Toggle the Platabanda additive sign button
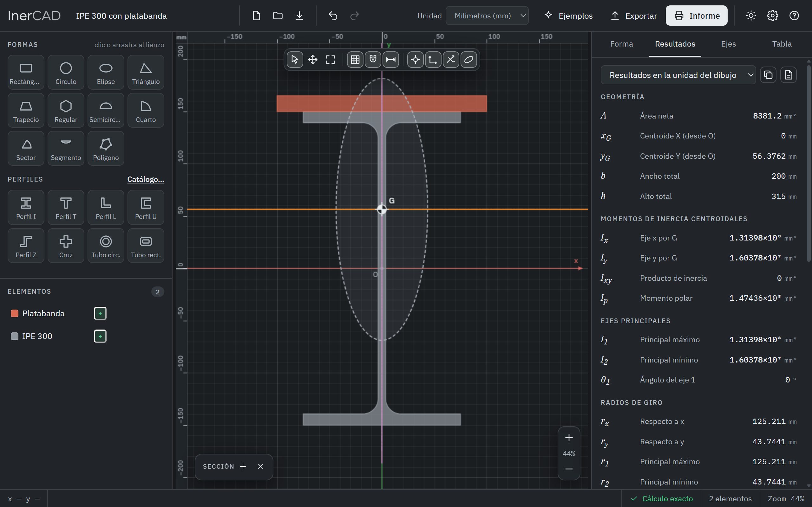Screen dimensions: 812x507 click(100, 313)
